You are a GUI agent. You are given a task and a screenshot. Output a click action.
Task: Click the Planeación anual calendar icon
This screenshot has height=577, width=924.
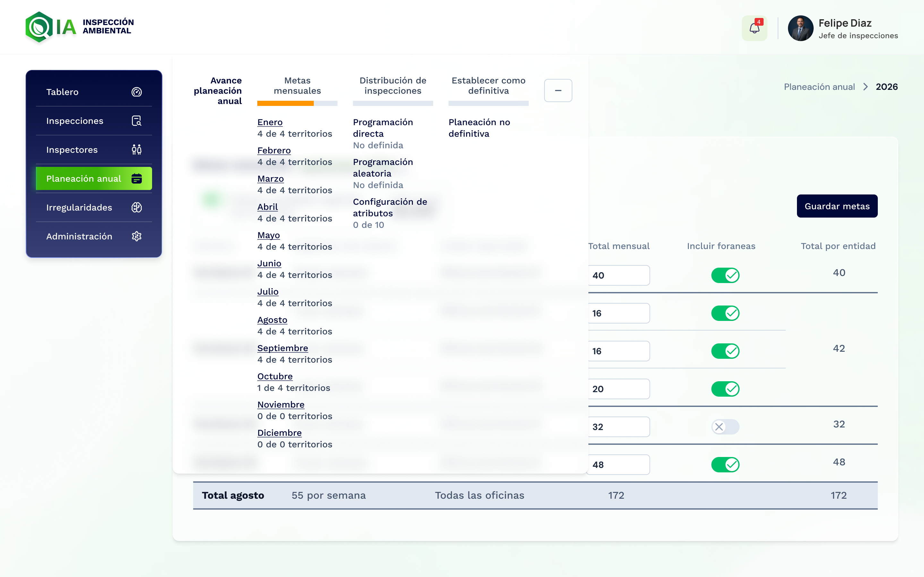(137, 179)
